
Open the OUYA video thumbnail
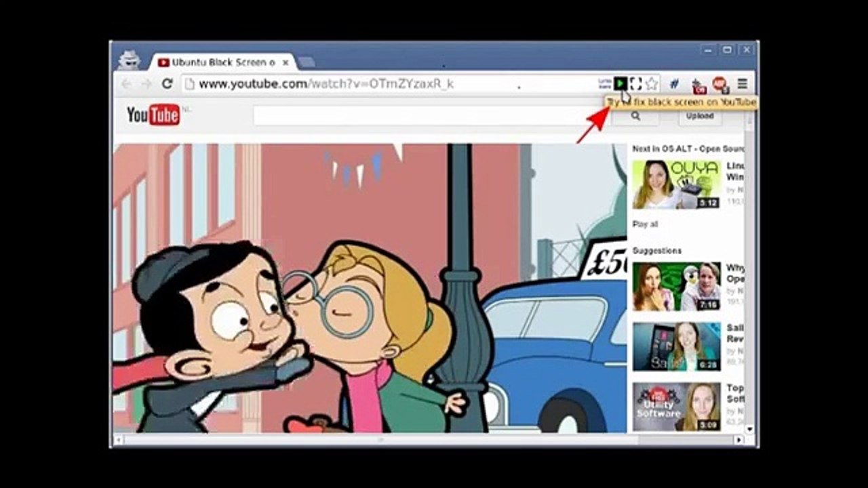click(676, 184)
